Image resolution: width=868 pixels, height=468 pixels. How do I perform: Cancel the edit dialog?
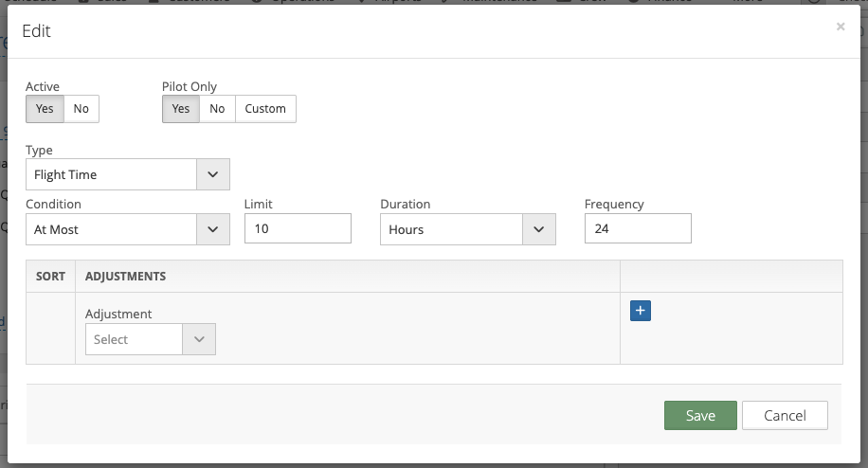pos(785,415)
